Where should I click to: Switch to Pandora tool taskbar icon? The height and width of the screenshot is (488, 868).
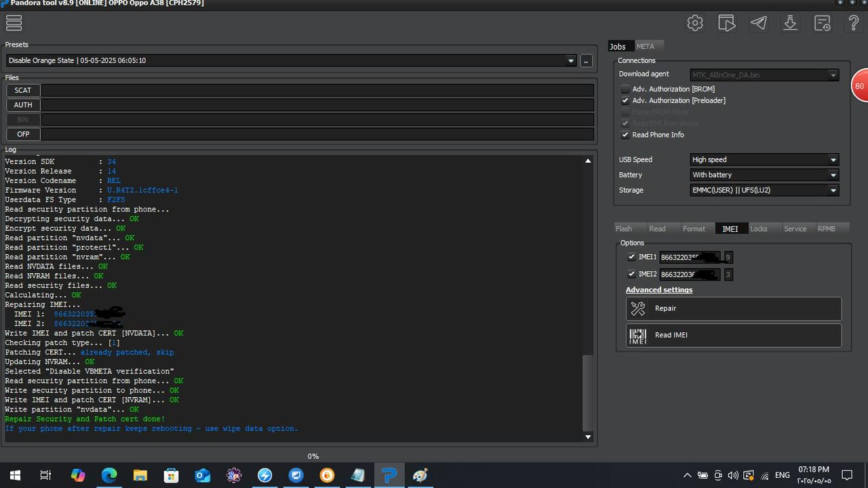click(x=389, y=475)
